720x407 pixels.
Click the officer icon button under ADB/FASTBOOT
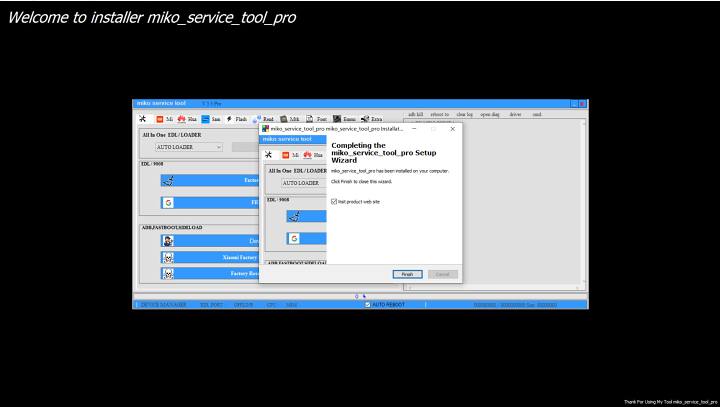tap(210, 241)
